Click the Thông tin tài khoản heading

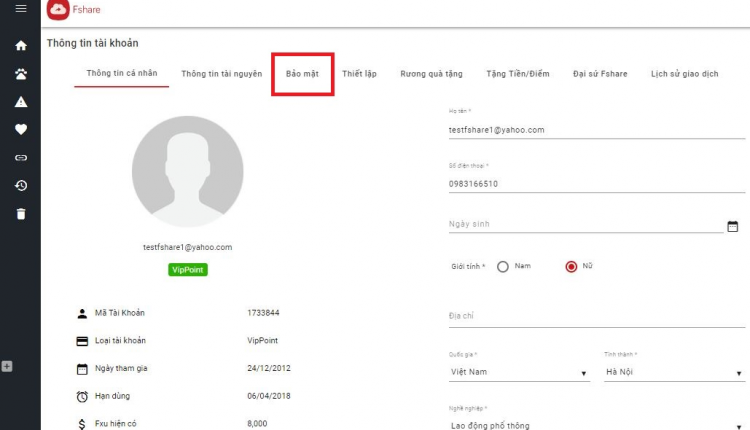click(x=92, y=43)
